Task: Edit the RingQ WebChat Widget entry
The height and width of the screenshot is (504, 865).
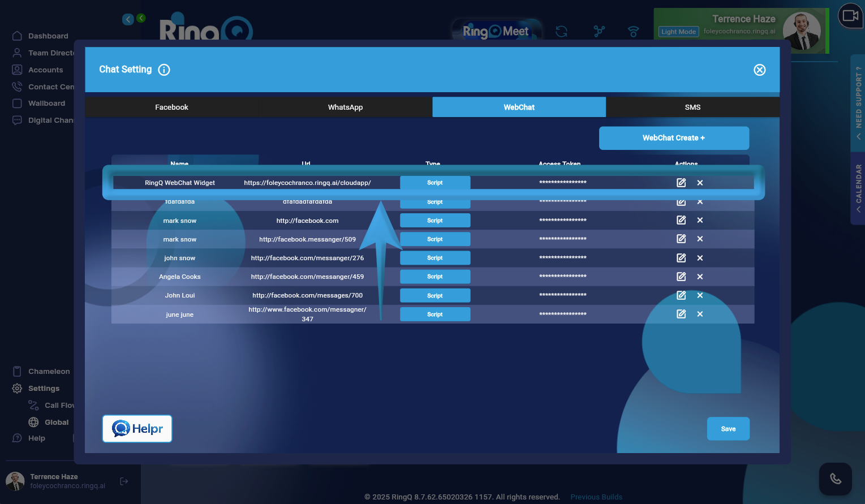Action: tap(681, 183)
